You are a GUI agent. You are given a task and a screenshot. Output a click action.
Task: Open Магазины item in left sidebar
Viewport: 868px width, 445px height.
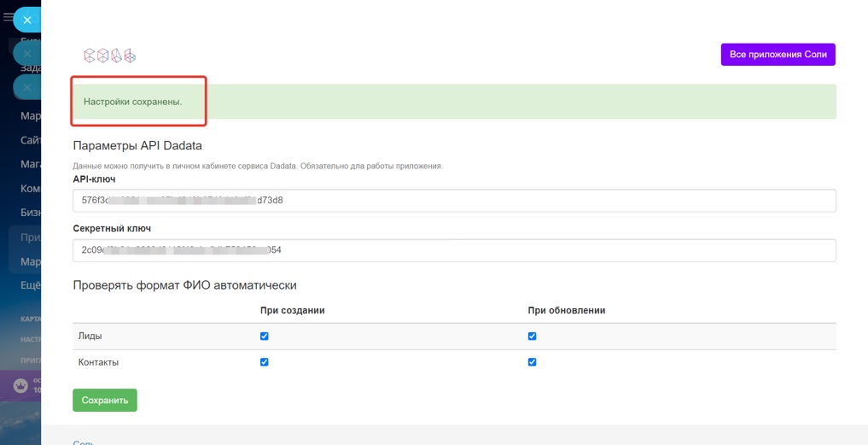31,165
